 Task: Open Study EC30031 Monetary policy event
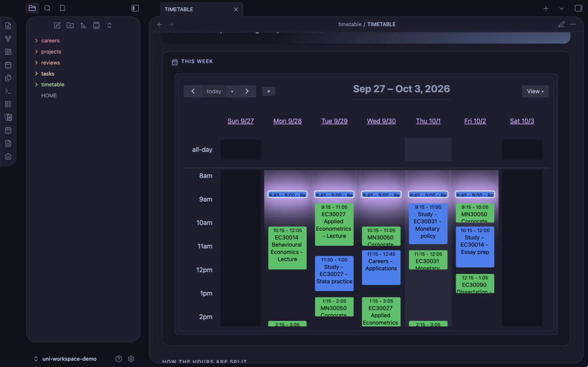coord(428,224)
